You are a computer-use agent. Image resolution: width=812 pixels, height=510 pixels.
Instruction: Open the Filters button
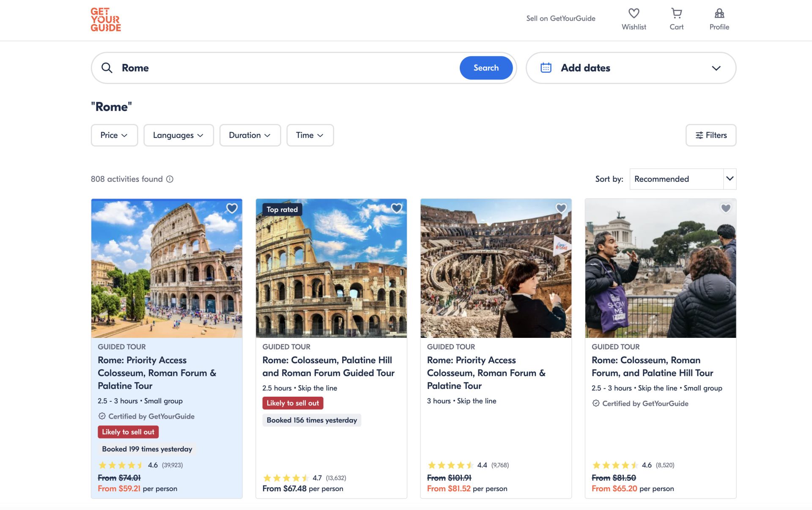(x=710, y=135)
